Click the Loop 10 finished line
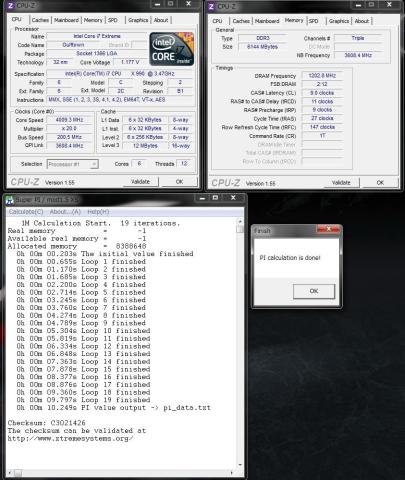The height and width of the screenshot is (480, 405). (83, 331)
